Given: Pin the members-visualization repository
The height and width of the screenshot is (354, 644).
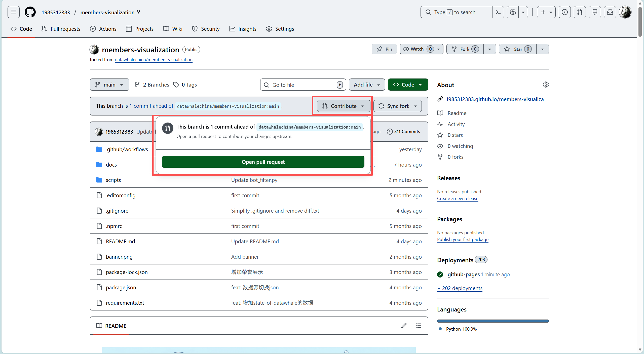Looking at the screenshot, I should pos(384,49).
